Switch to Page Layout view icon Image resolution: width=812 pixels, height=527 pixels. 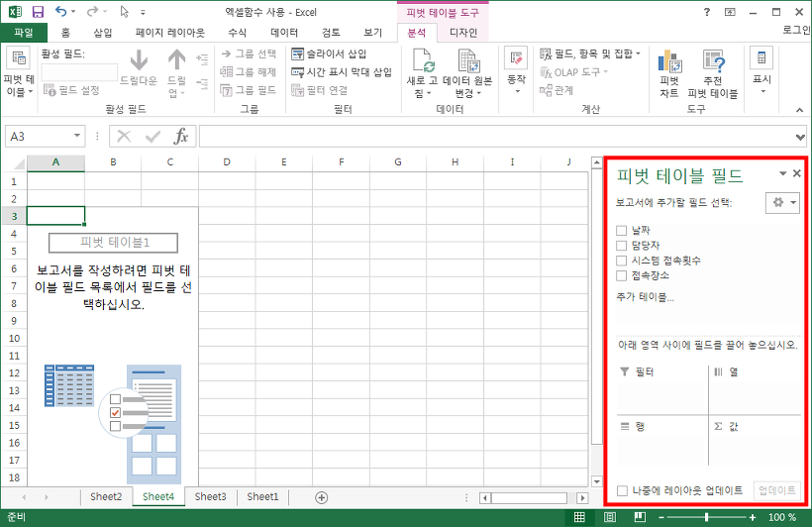[610, 517]
